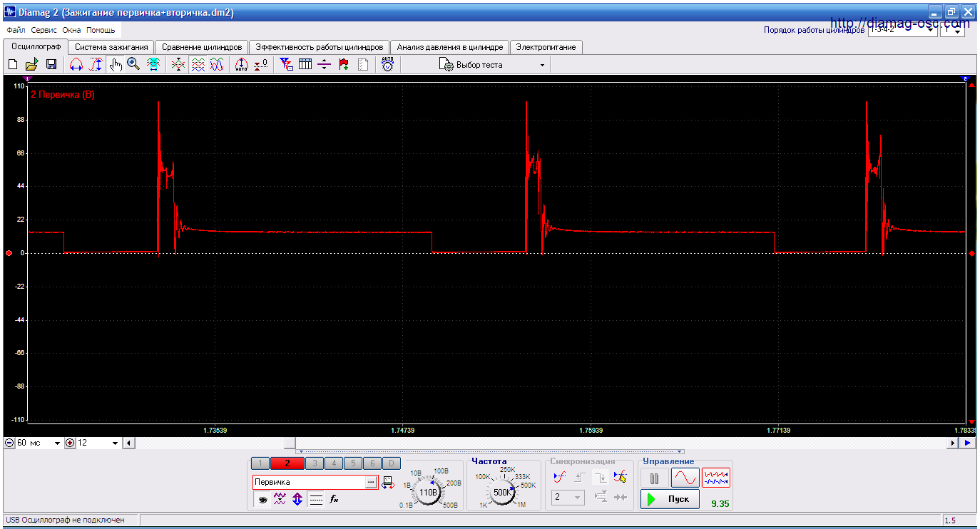980x529 pixels.
Task: Click the cyan fit-to-screen waveform icon
Action: (153, 65)
